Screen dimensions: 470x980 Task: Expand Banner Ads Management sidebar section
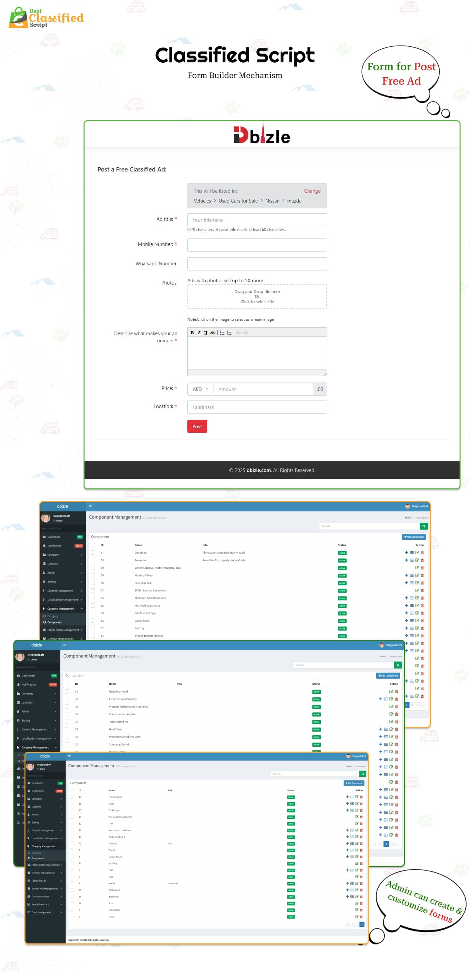click(44, 889)
